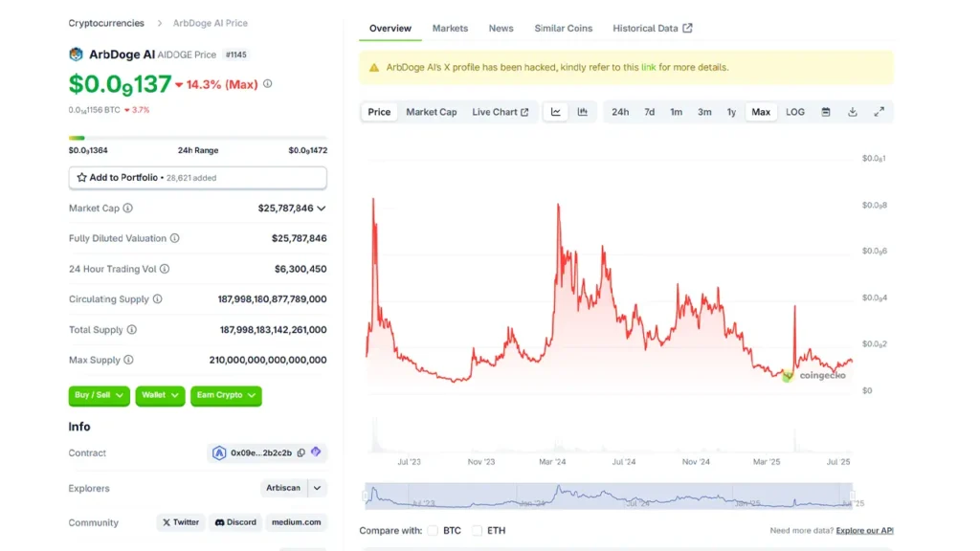This screenshot has width=980, height=551.
Task: Click the warning triangle alert icon
Action: pyautogui.click(x=374, y=68)
